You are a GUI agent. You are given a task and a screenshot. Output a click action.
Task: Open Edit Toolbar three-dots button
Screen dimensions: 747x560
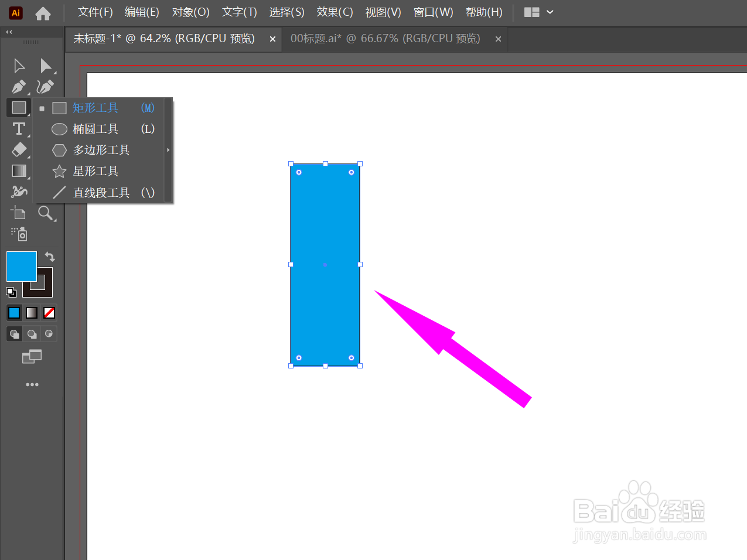tap(32, 385)
